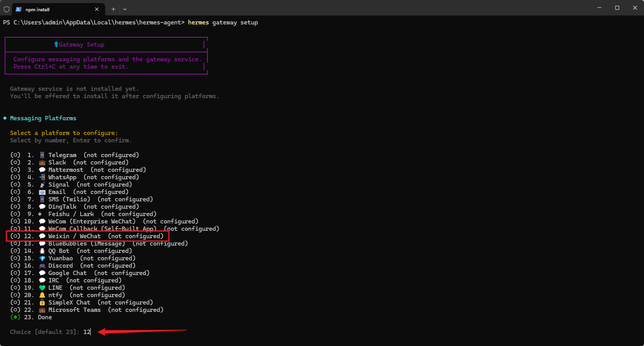Click the SMS (Twilio) phone icon
The height and width of the screenshot is (346, 644).
(42, 199)
